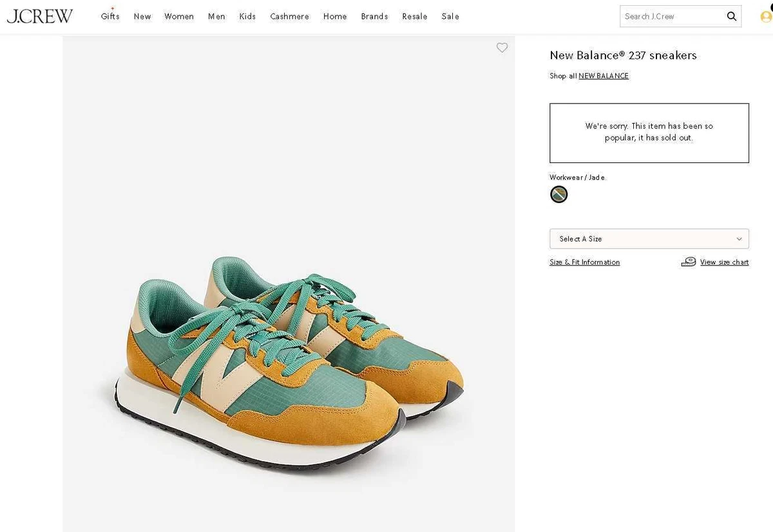The image size is (773, 532).
Task: Click the search magnifier icon
Action: pyautogui.click(x=731, y=16)
